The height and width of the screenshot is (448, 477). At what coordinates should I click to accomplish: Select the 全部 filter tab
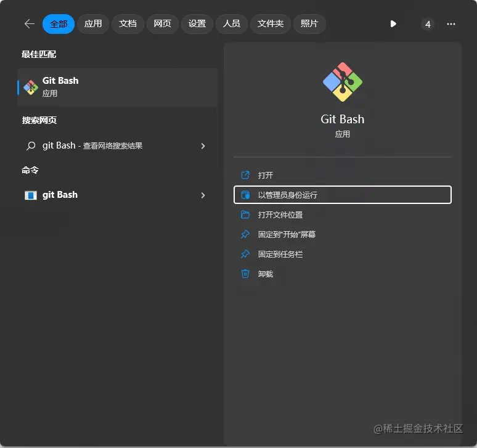coord(59,23)
